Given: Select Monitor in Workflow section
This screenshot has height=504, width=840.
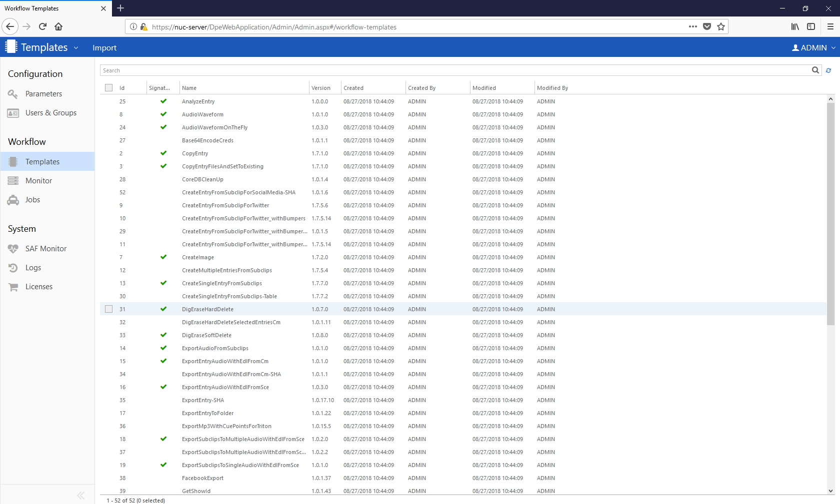Looking at the screenshot, I should click(39, 181).
